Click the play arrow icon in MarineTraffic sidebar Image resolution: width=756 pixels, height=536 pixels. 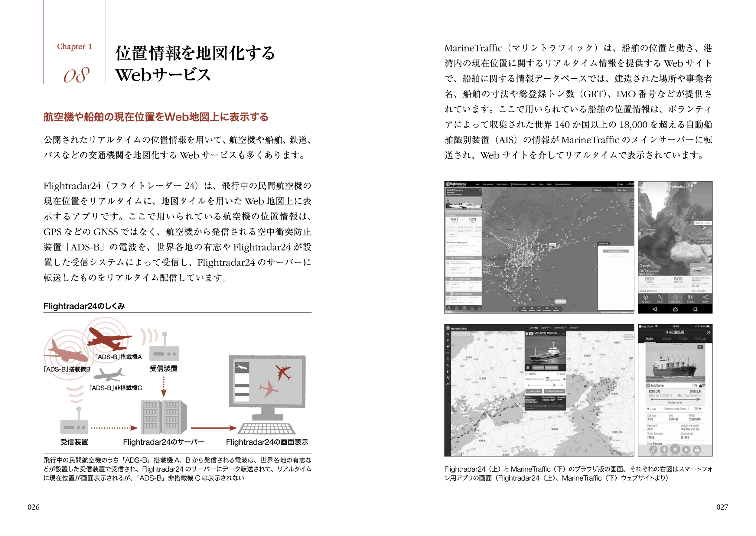coord(448,372)
